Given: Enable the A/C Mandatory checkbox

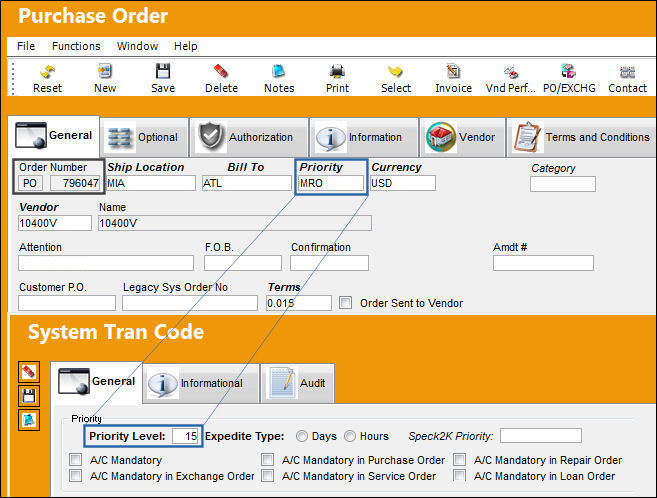Looking at the screenshot, I should (x=76, y=459).
